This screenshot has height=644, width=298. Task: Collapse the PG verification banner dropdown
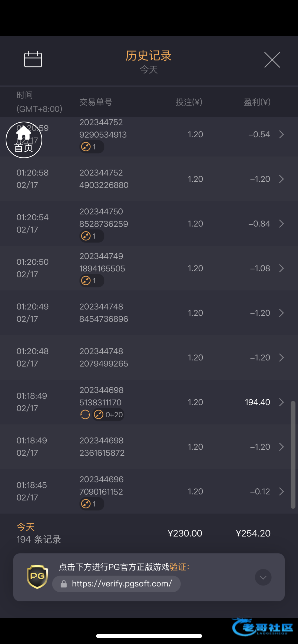(x=263, y=577)
